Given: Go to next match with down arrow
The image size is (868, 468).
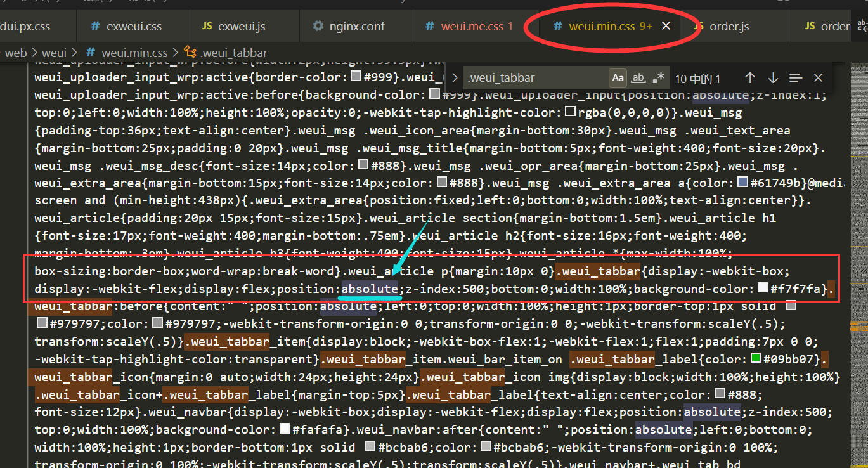Looking at the screenshot, I should [x=773, y=78].
